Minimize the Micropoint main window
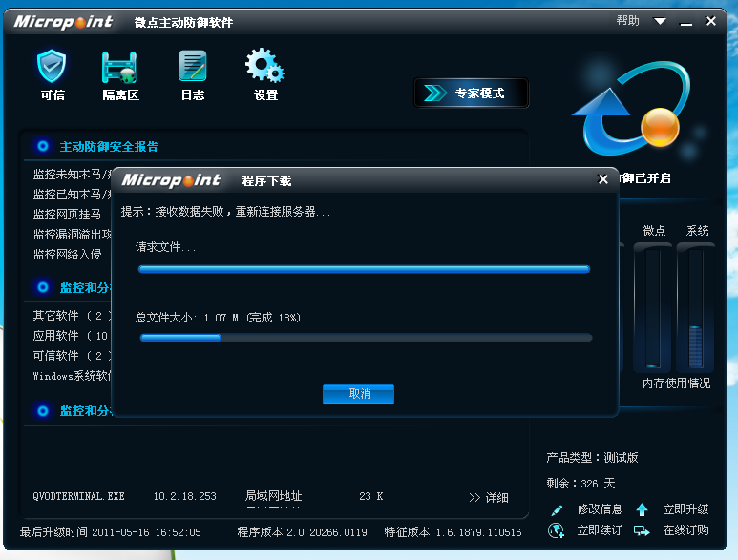738x560 pixels. [686, 22]
